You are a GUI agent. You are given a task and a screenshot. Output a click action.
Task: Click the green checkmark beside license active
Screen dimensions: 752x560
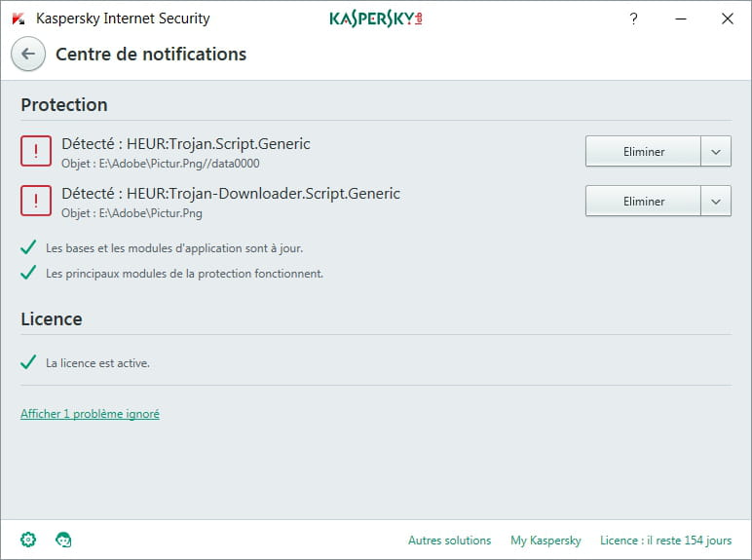click(28, 362)
